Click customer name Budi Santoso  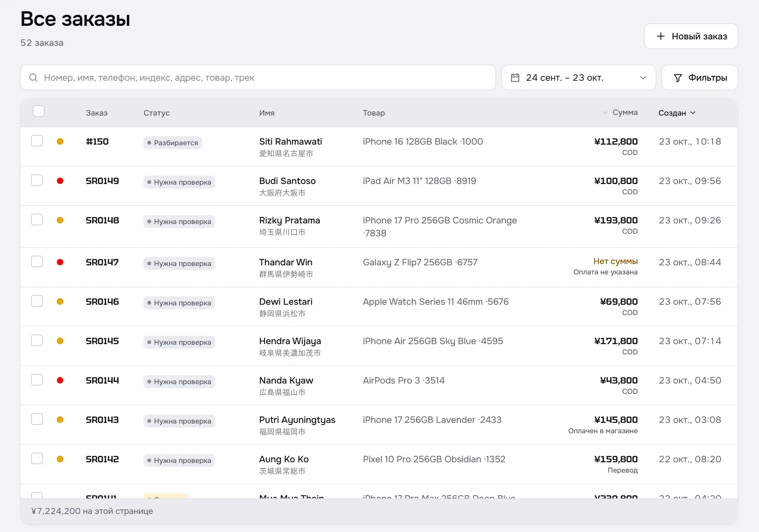point(287,181)
